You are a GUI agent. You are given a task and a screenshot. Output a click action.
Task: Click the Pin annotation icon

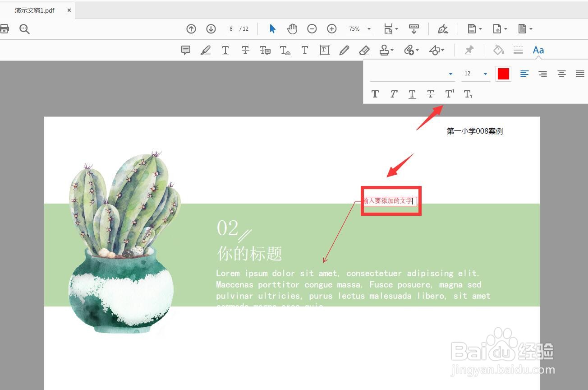point(469,50)
